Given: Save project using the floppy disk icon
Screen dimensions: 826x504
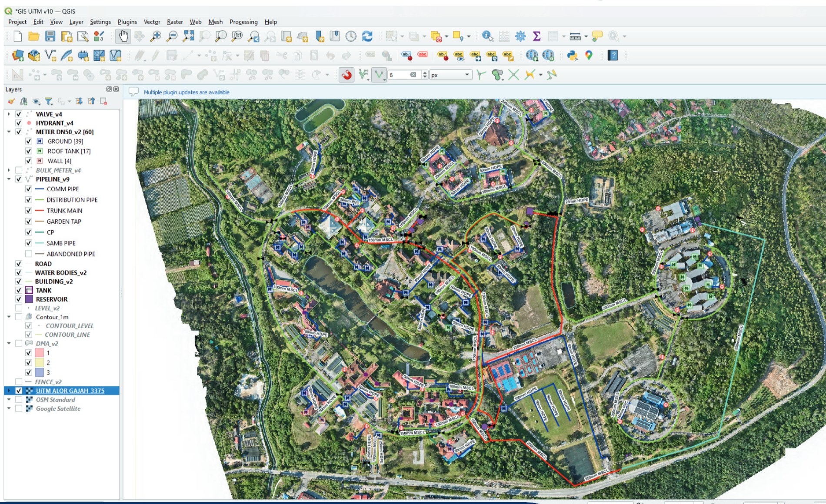Looking at the screenshot, I should 50,36.
